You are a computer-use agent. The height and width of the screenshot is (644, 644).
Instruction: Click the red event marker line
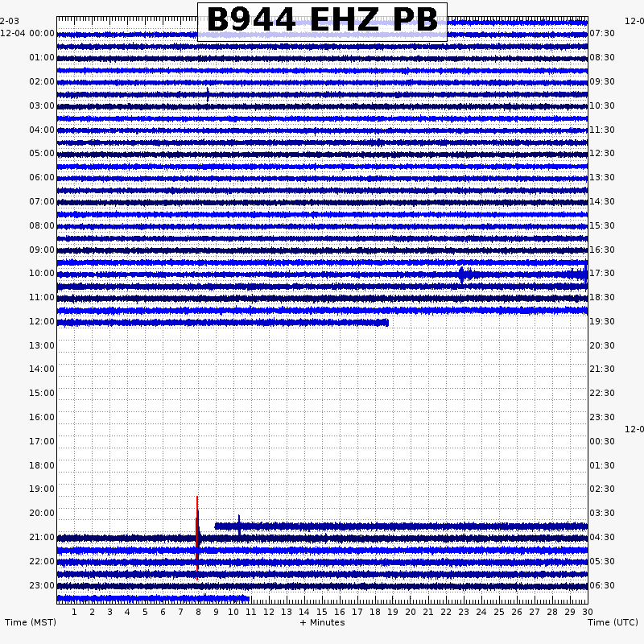tap(197, 538)
